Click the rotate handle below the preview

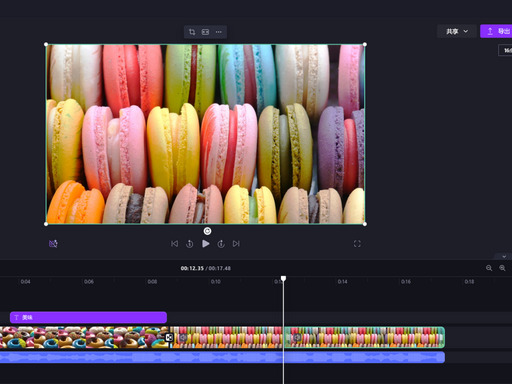point(207,231)
